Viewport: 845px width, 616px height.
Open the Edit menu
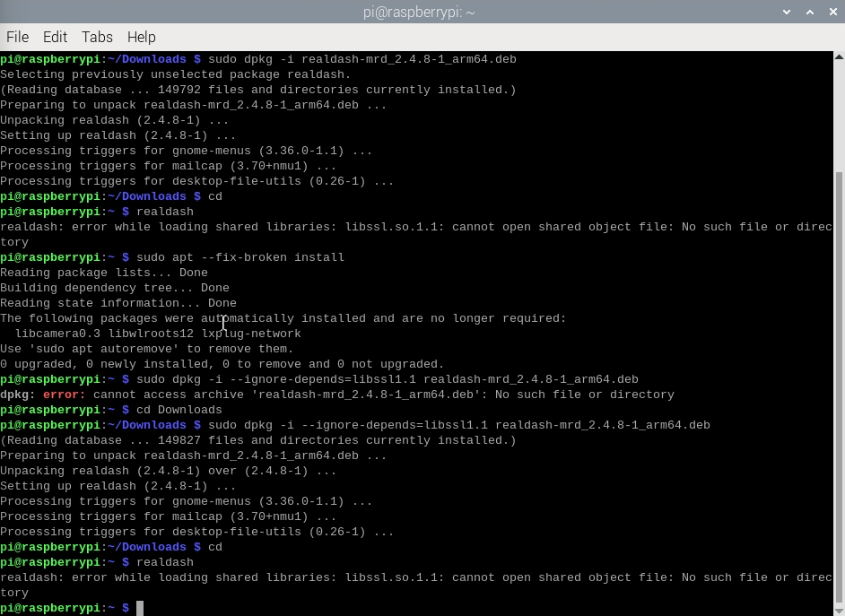click(x=55, y=37)
